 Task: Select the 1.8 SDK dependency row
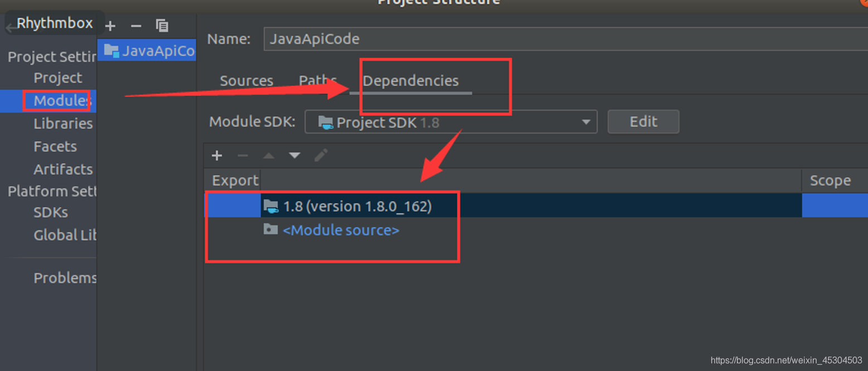click(537, 206)
